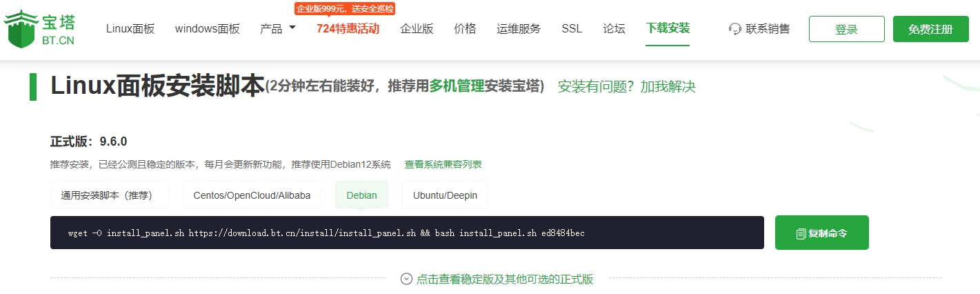Select the Centos/OpenCloud/Alibaba tab

(252, 195)
